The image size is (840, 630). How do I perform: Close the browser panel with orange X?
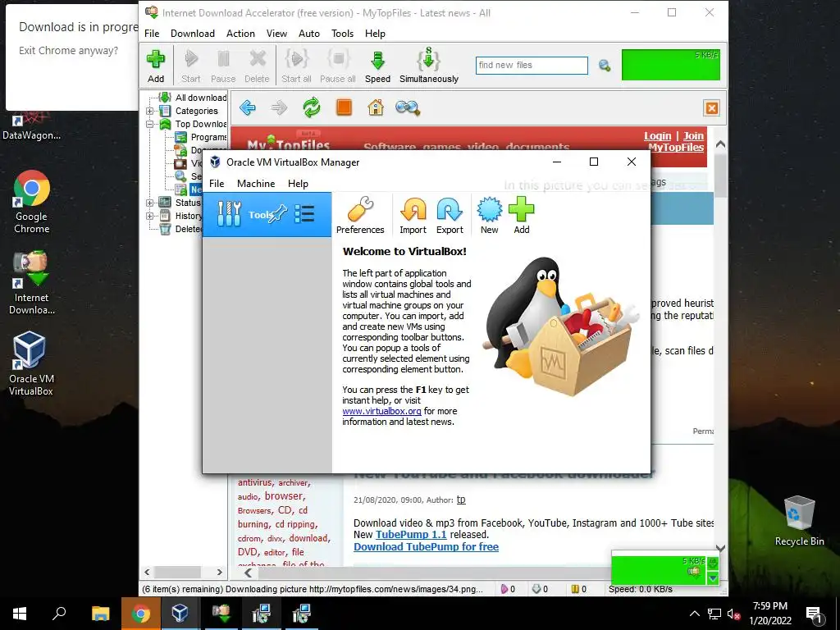pos(711,108)
